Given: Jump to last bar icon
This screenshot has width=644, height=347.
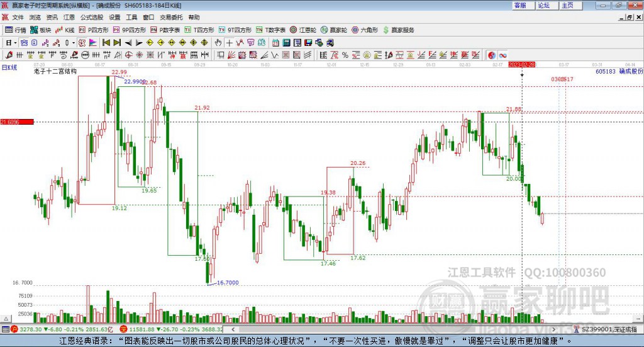Looking at the screenshot, I should pyautogui.click(x=117, y=43).
